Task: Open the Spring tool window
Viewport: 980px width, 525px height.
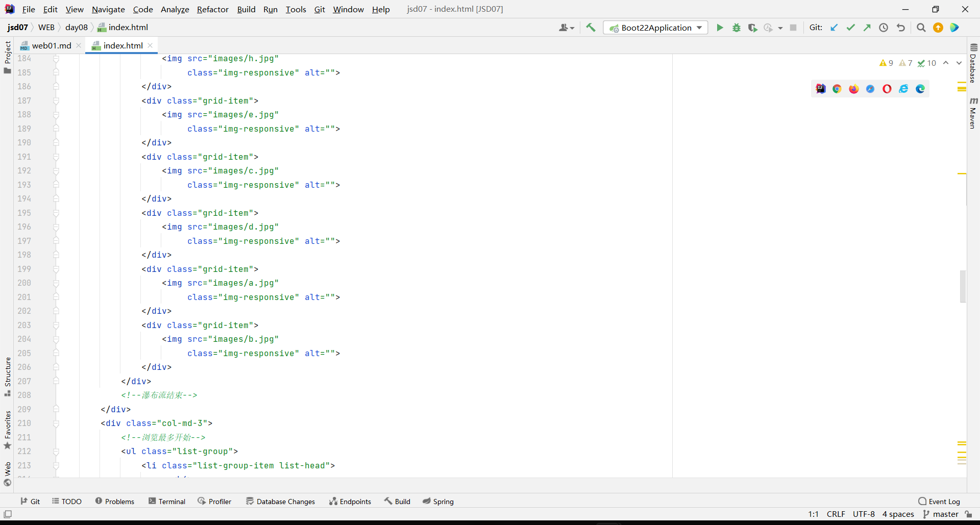Action: pyautogui.click(x=438, y=502)
